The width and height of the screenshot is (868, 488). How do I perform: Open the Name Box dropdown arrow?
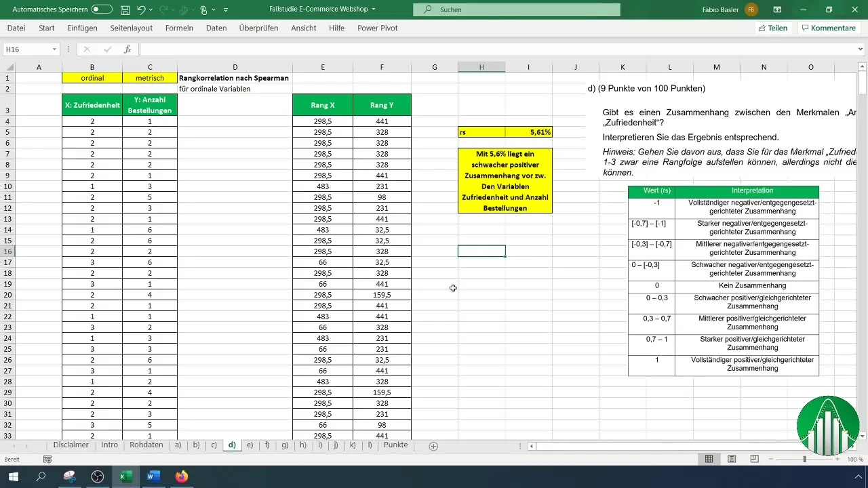click(54, 49)
